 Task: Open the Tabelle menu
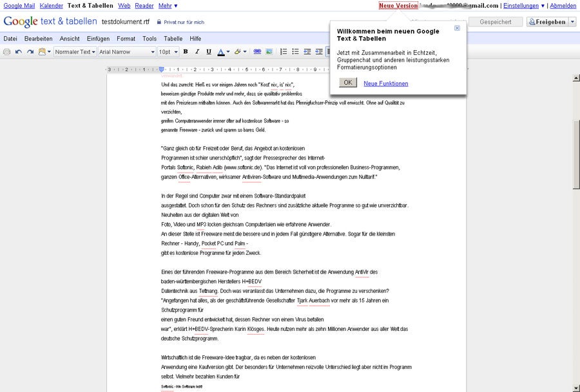click(173, 39)
